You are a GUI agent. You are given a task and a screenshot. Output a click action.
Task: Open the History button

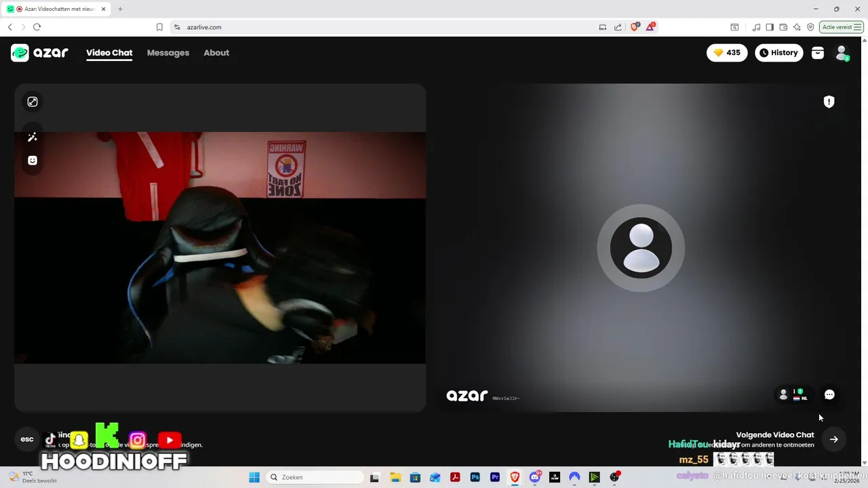point(779,53)
